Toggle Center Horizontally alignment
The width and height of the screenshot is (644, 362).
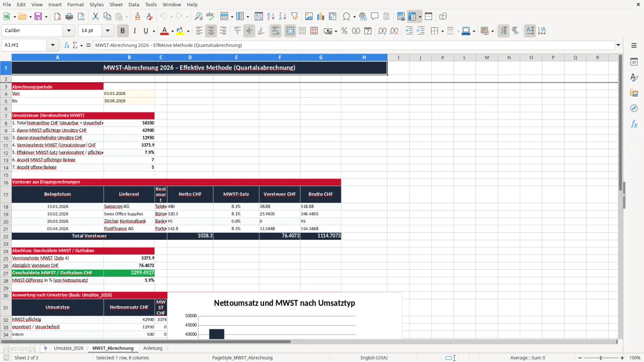tap(211, 31)
